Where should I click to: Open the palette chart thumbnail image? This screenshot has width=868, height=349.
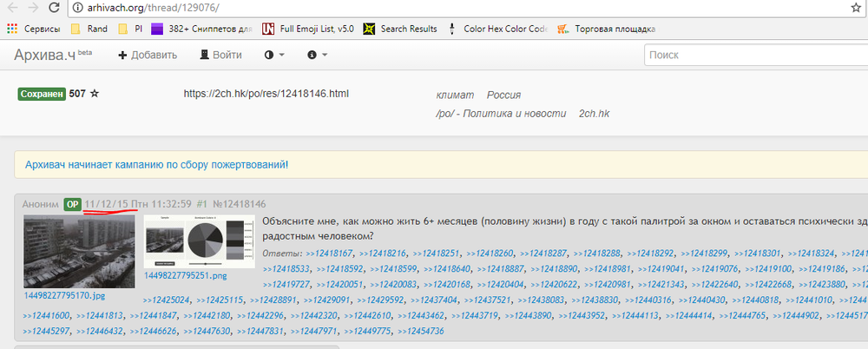click(x=200, y=241)
